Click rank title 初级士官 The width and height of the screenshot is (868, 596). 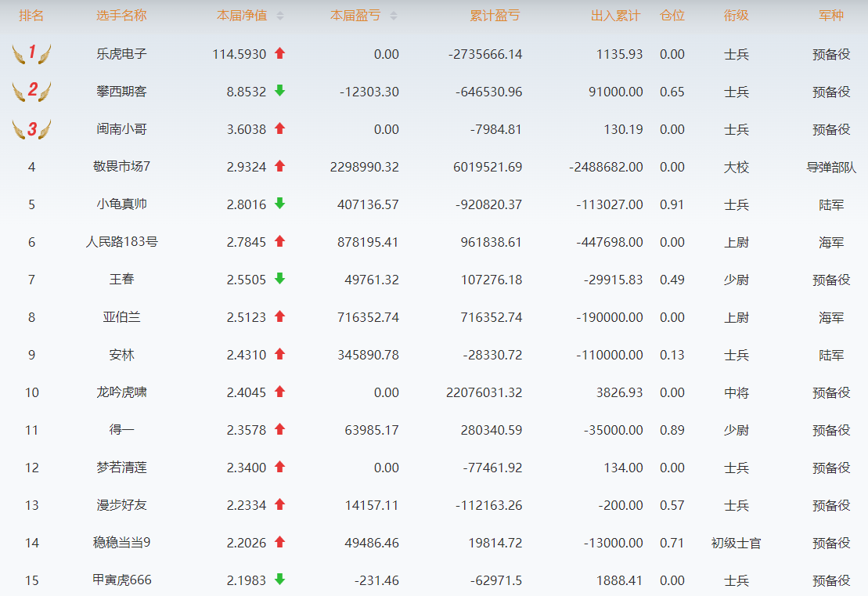(x=737, y=544)
